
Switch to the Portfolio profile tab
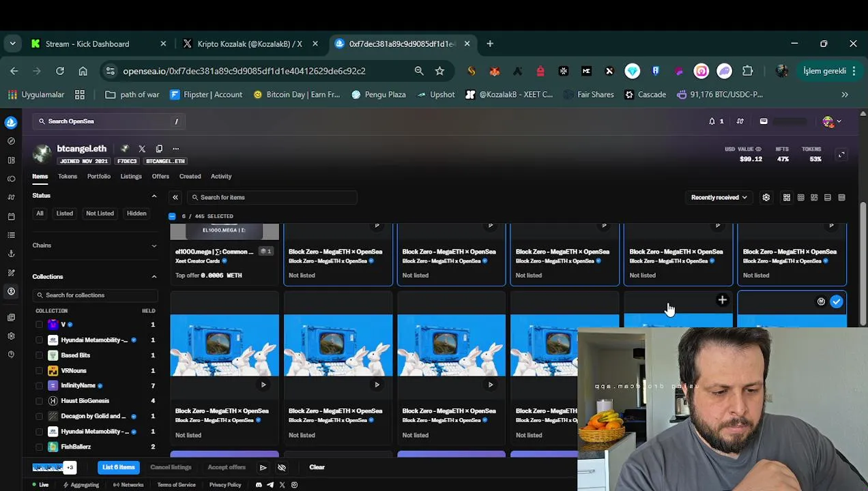99,177
